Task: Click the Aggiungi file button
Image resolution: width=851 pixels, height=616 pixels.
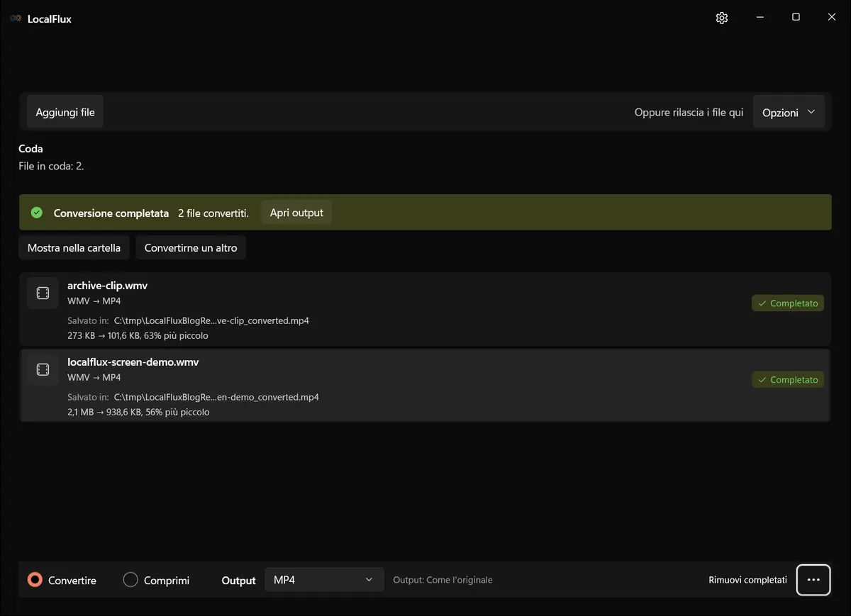Action: (x=65, y=112)
